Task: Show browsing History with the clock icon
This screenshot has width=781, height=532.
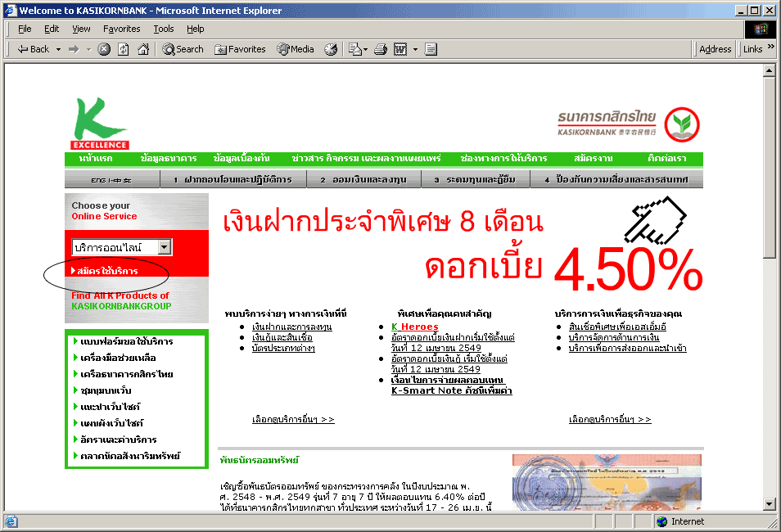Action: tap(331, 49)
